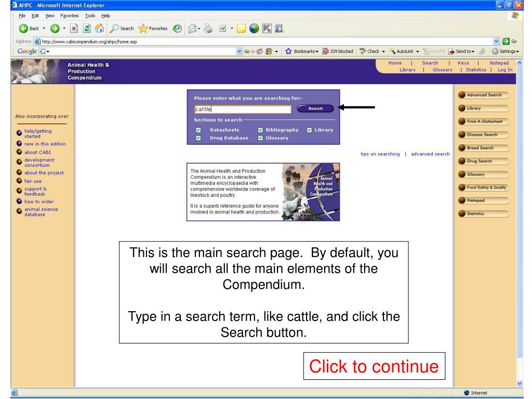Expand the AutoLink dropdown arrow

[x=417, y=51]
